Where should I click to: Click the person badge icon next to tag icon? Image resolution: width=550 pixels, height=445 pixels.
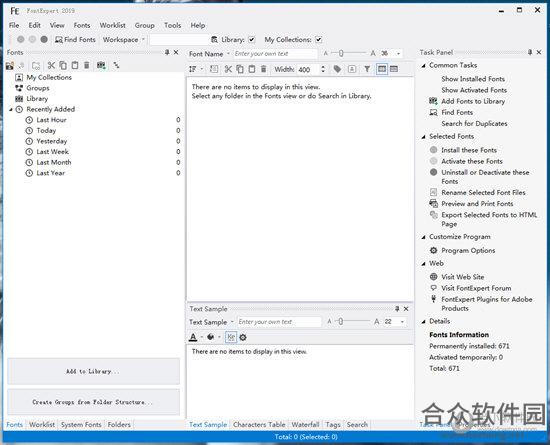pyautogui.click(x=352, y=69)
